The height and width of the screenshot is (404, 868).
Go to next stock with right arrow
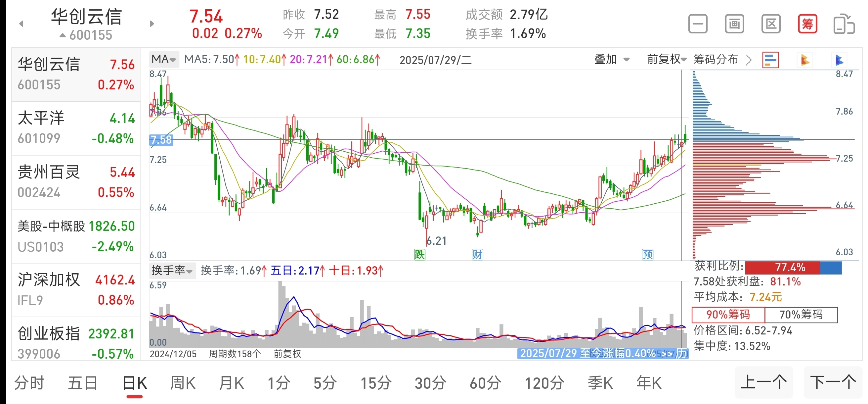(152, 24)
